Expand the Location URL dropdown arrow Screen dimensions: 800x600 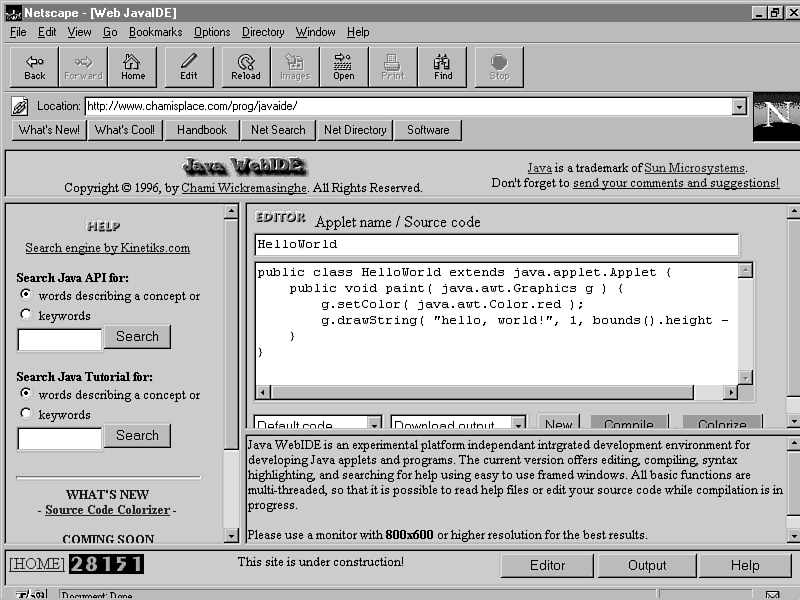pos(739,106)
